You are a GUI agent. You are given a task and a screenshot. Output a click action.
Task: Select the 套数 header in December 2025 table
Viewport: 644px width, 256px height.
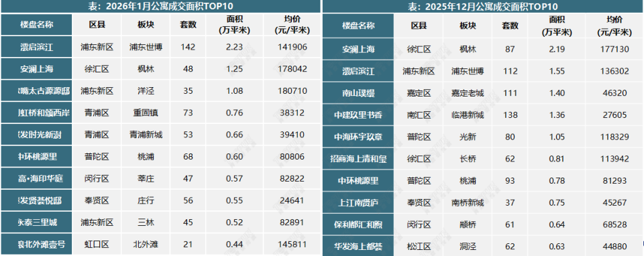coord(510,25)
